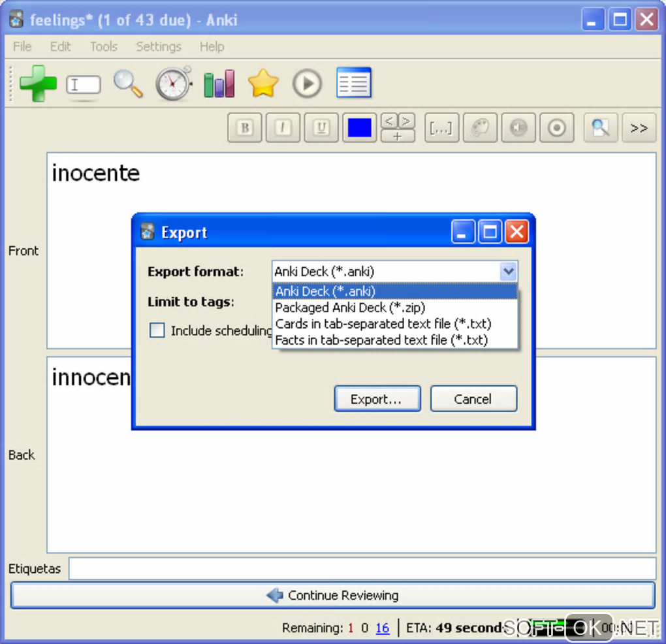Image resolution: width=666 pixels, height=644 pixels.
Task: Click the blue 16 remaining link
Action: [382, 628]
